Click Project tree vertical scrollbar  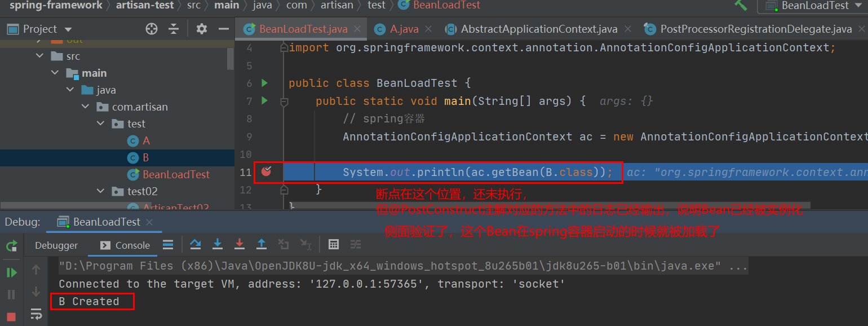(230, 59)
